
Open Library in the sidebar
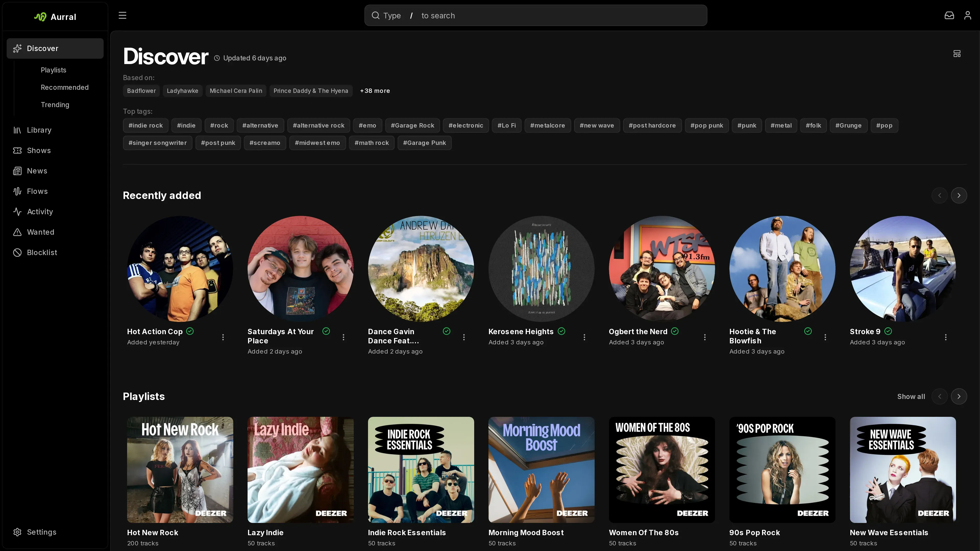(55, 130)
